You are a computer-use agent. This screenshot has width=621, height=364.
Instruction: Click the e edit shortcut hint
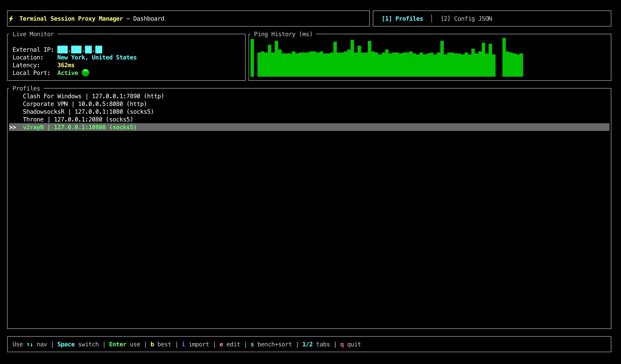pyautogui.click(x=230, y=344)
